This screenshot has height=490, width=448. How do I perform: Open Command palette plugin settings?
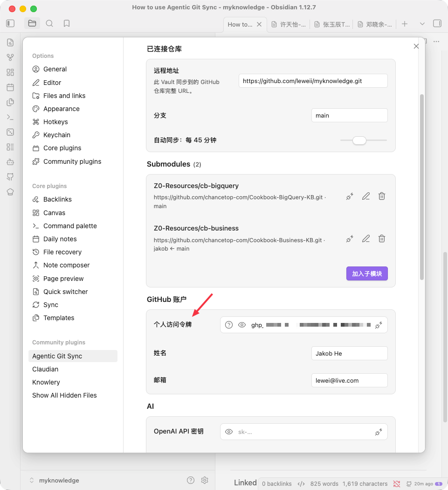[x=73, y=226]
